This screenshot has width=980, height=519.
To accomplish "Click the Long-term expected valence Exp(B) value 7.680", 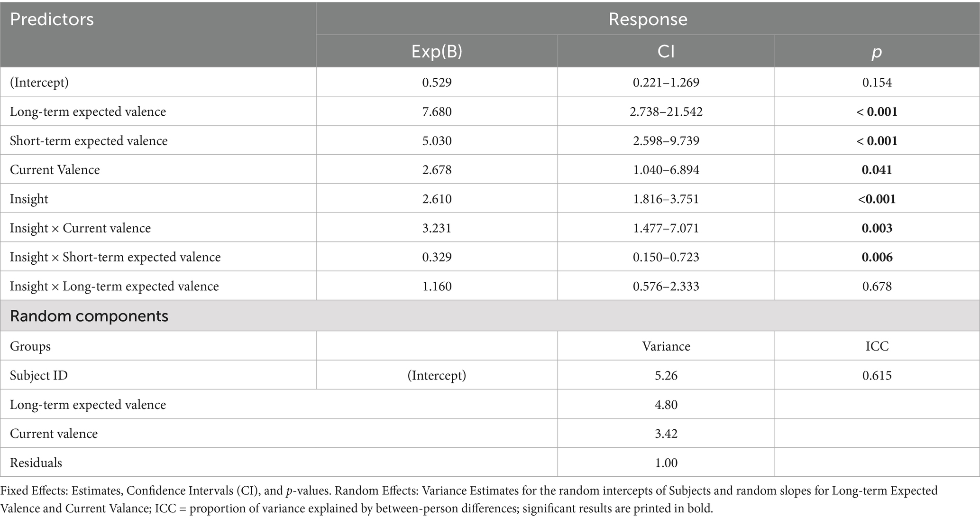I will (437, 112).
